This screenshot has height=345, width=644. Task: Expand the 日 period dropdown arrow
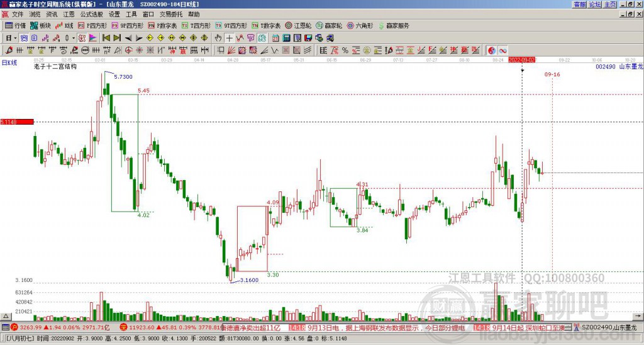click(15, 38)
